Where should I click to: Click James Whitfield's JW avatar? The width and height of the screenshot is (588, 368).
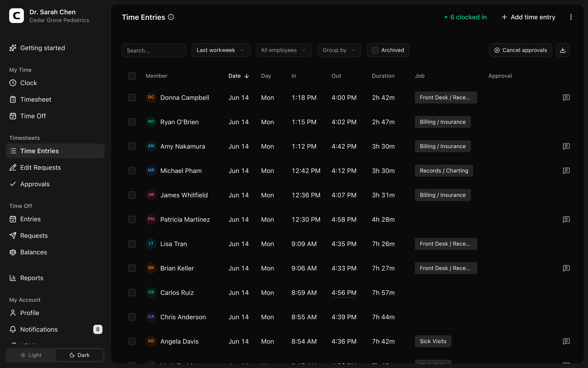tap(151, 195)
